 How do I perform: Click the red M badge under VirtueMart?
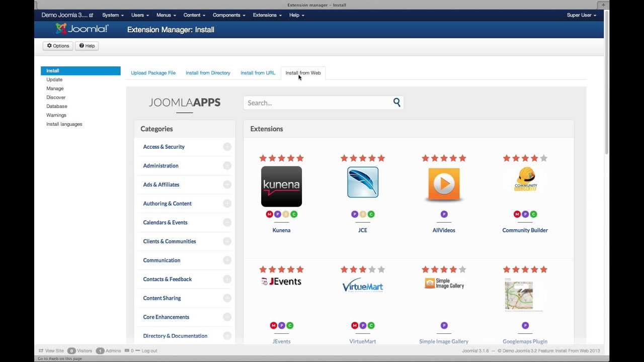(x=355, y=325)
